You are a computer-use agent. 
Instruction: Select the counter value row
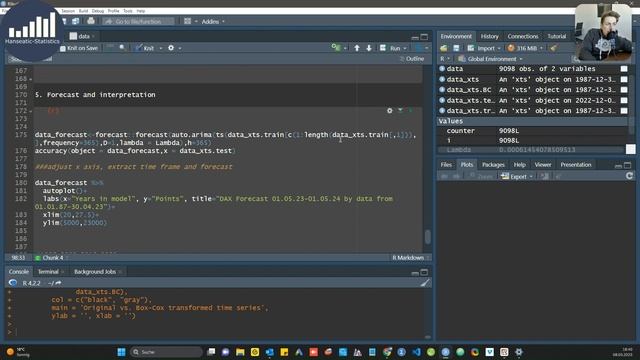533,131
